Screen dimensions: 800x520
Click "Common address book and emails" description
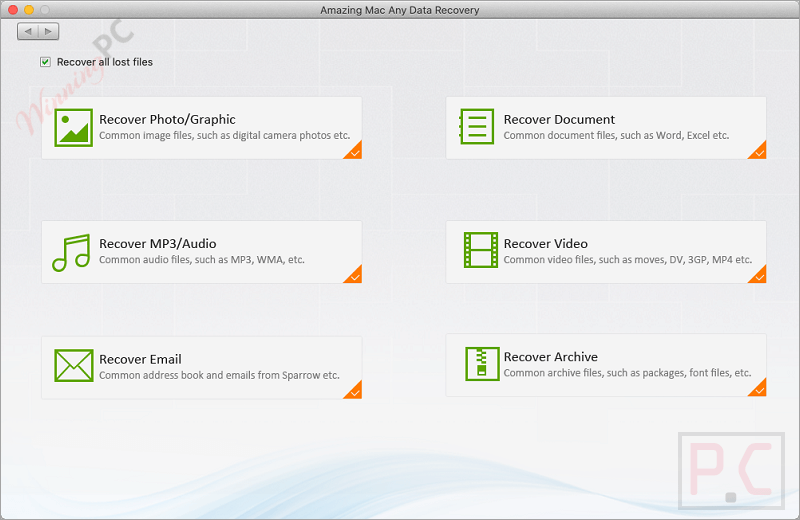219,375
